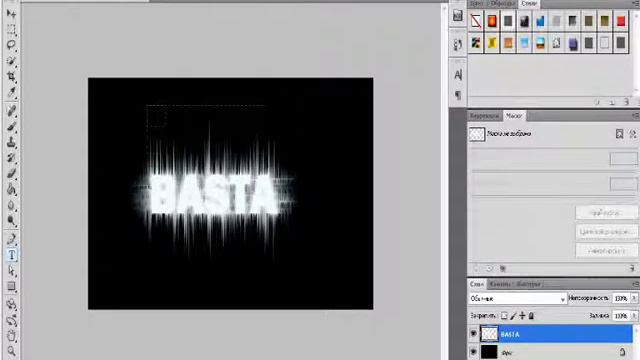Viewport: 640px width, 360px height.
Task: Switch to the Paths tab
Action: point(529,284)
